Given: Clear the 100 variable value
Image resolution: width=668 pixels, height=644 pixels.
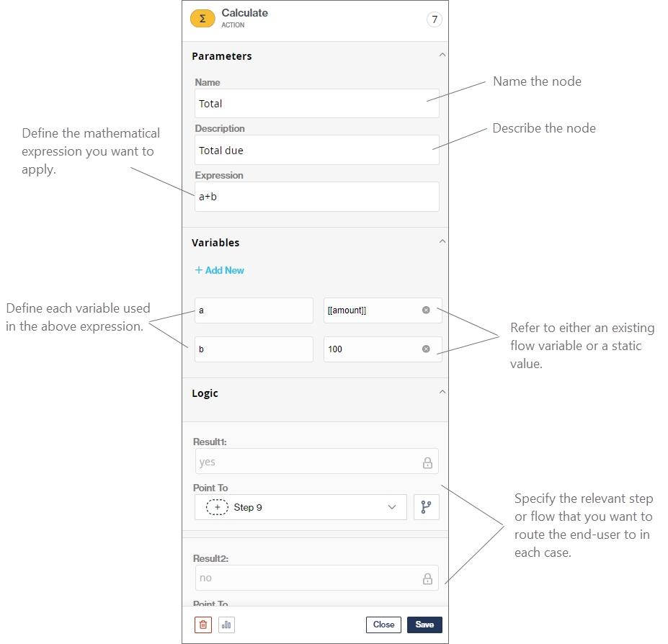Looking at the screenshot, I should tap(426, 349).
